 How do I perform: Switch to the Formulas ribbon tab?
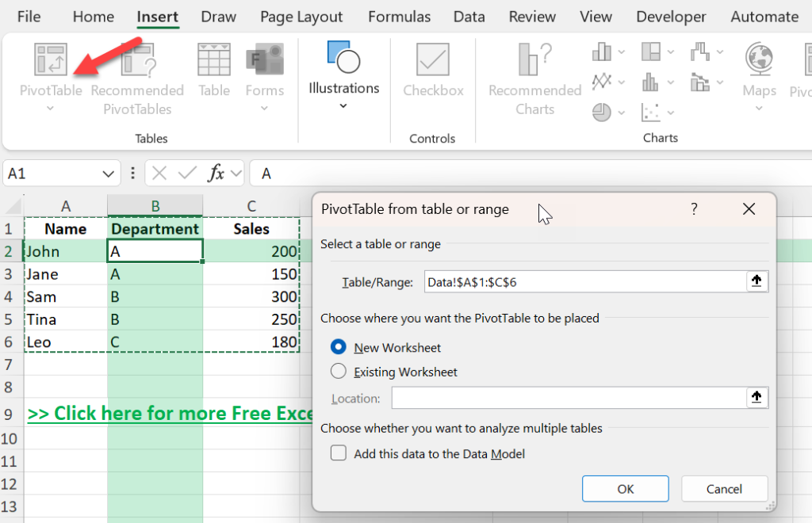pos(399,16)
